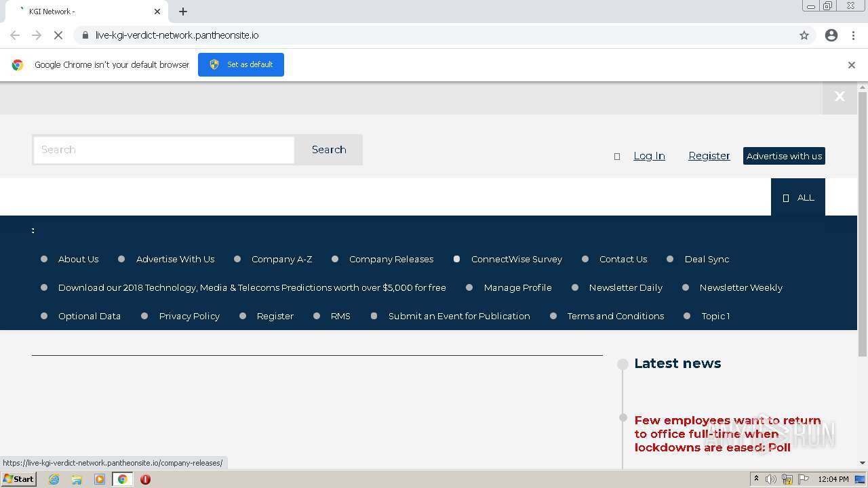Go back to previous page
Image resolution: width=868 pixels, height=488 pixels.
click(x=15, y=35)
